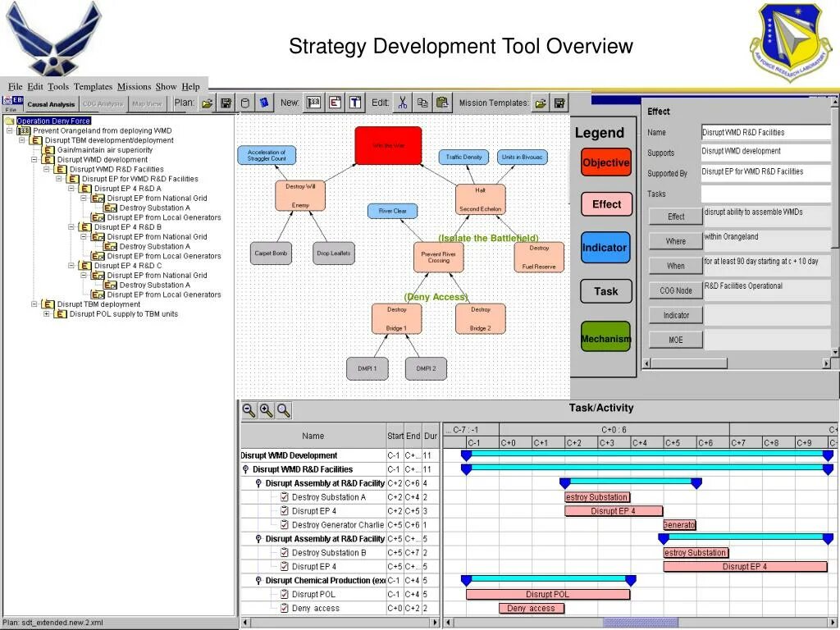Image resolution: width=840 pixels, height=630 pixels.
Task: Zoom out the Gantt chart with the minus magnifier
Action: (249, 411)
